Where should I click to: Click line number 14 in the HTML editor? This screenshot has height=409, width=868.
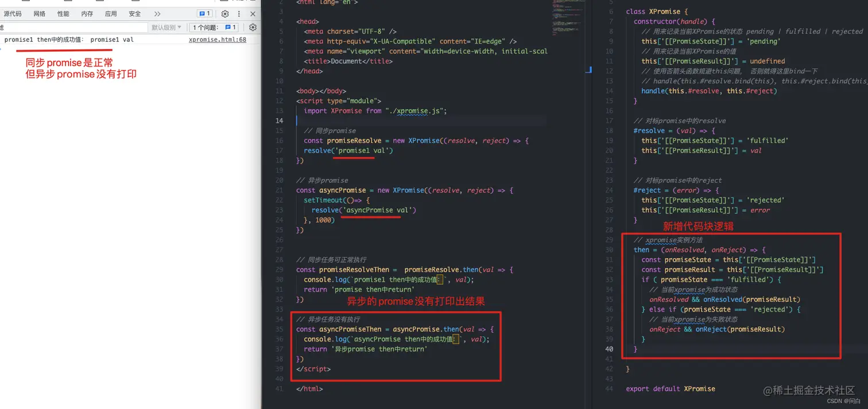point(280,120)
